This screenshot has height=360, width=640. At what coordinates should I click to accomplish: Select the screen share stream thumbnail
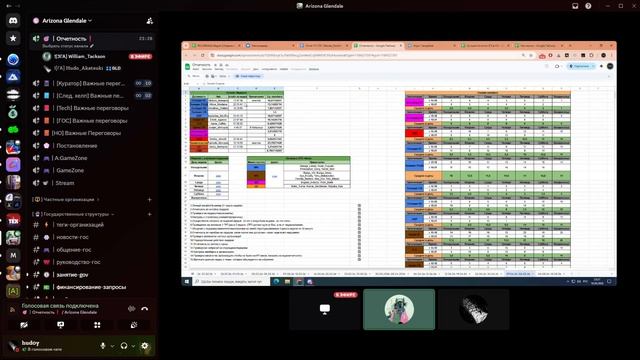(x=325, y=309)
